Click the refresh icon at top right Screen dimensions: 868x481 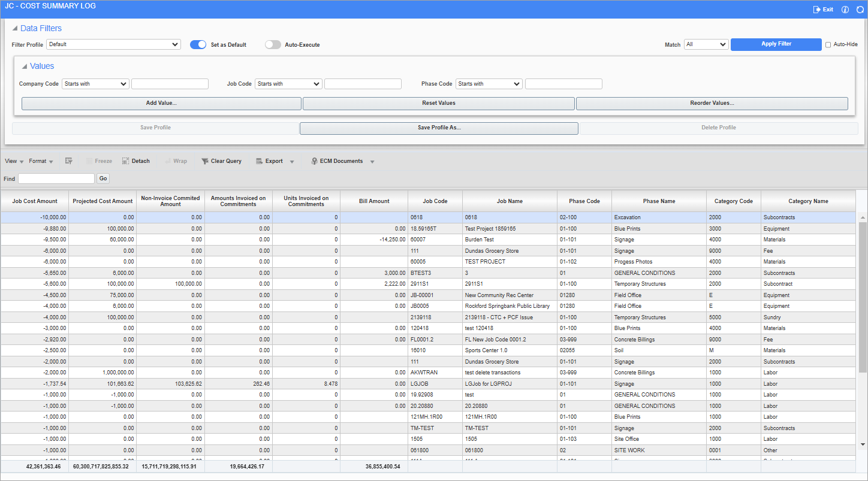coord(861,9)
